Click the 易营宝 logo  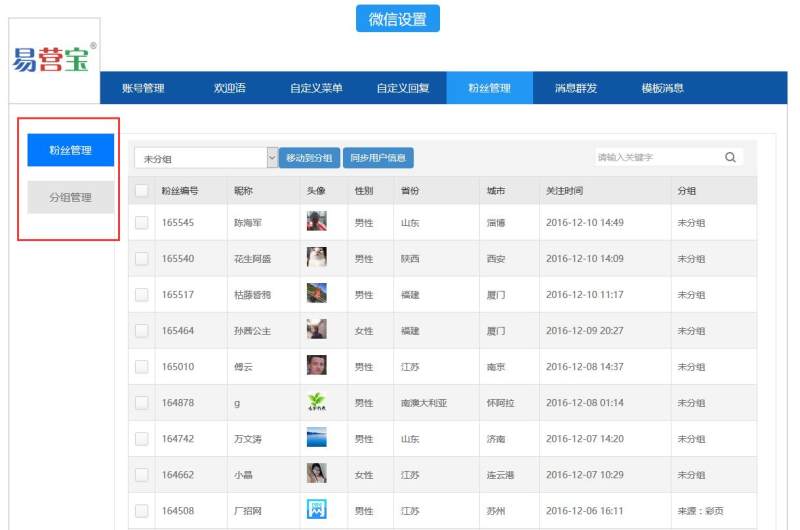click(54, 58)
